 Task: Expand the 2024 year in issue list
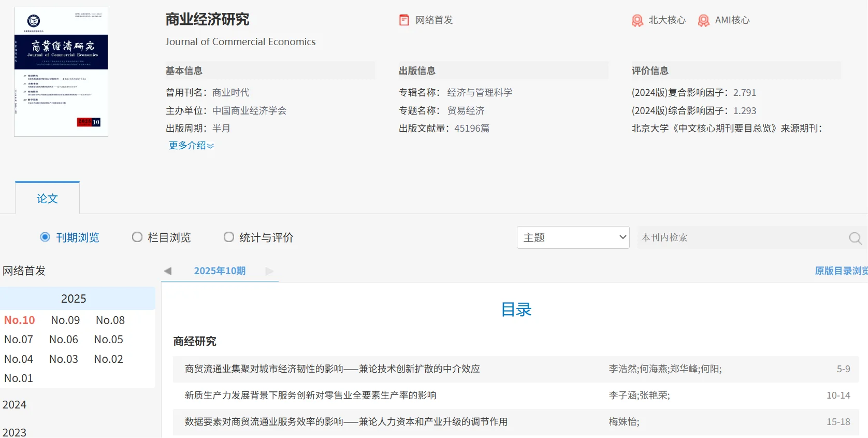[15, 405]
